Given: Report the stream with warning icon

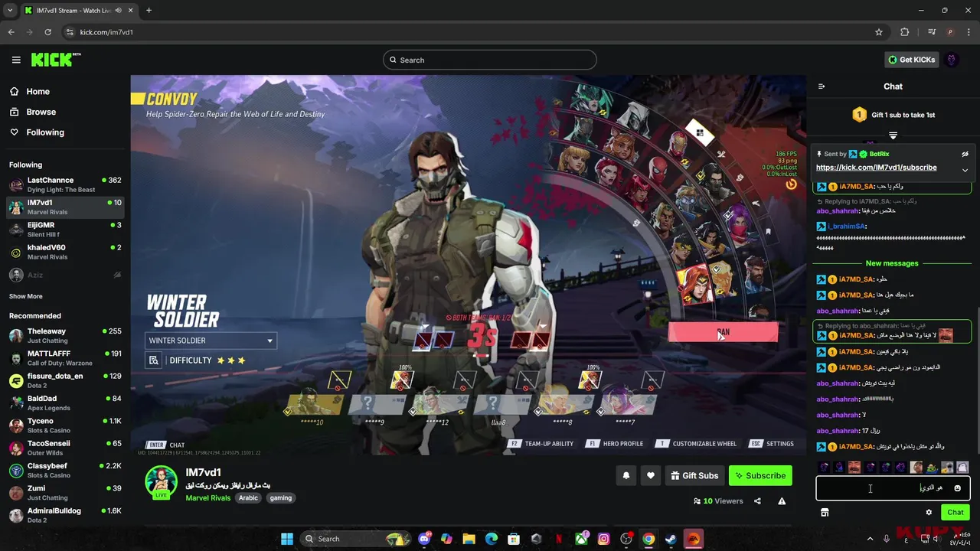Looking at the screenshot, I should [x=782, y=501].
